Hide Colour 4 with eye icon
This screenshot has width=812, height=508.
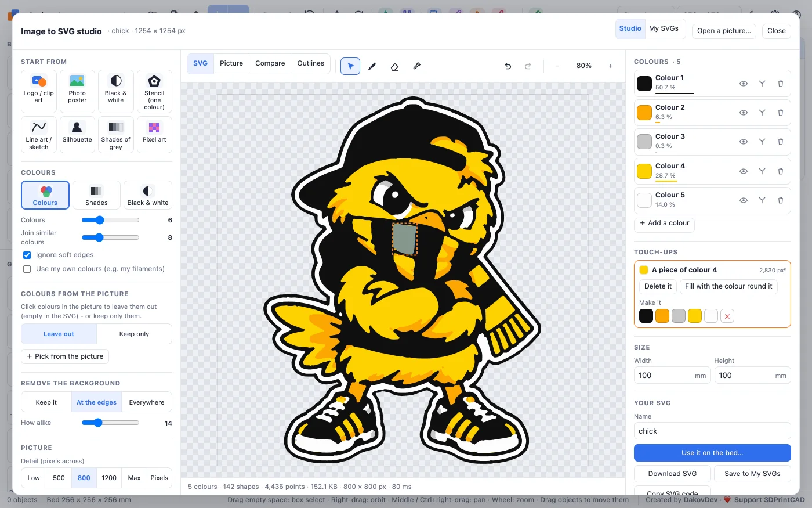[x=744, y=171]
